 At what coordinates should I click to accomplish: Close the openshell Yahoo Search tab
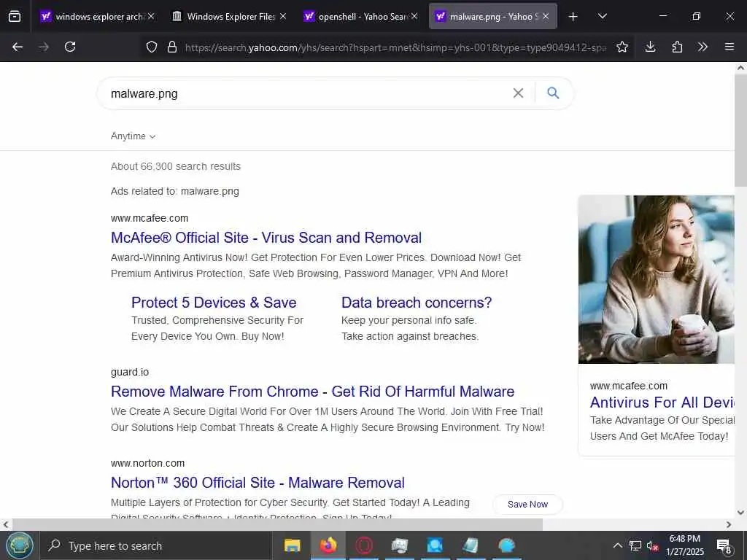[x=414, y=16]
